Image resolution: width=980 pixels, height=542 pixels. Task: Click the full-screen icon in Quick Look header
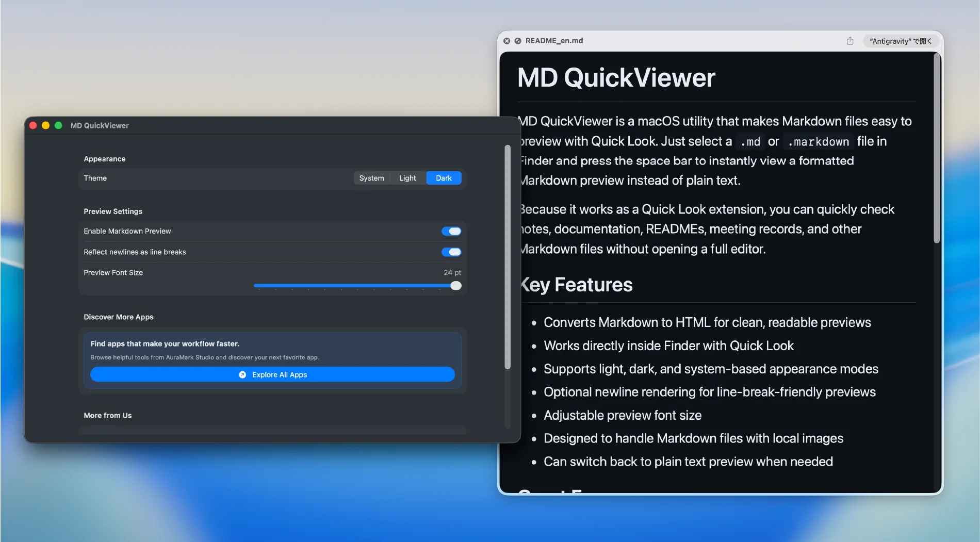click(x=517, y=41)
